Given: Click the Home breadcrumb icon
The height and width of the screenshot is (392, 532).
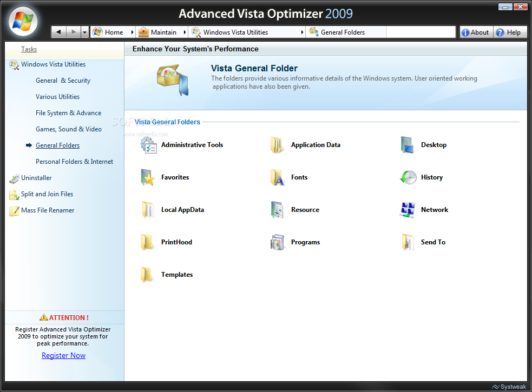Looking at the screenshot, I should click(x=98, y=32).
